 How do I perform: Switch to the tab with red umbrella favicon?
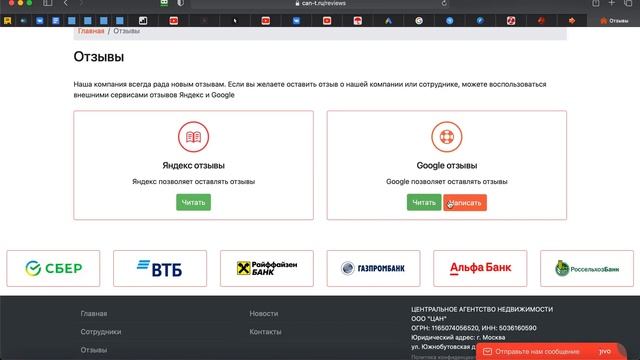(x=358, y=20)
